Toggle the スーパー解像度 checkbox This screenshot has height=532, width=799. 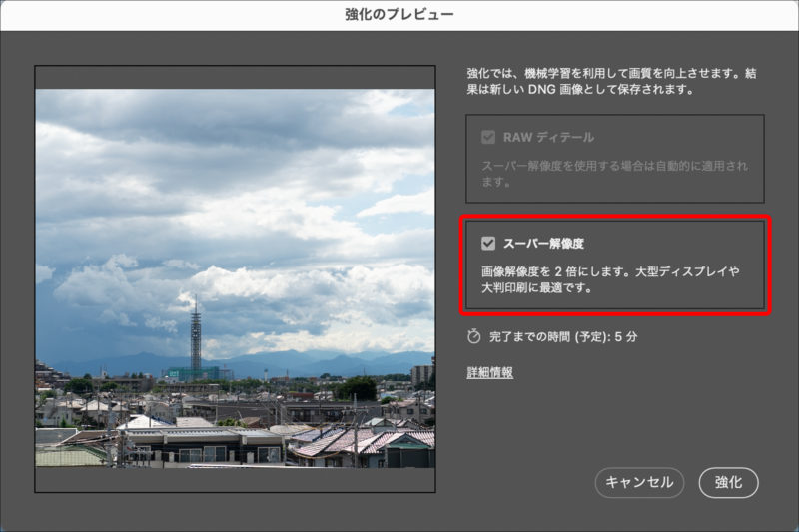pos(488,243)
